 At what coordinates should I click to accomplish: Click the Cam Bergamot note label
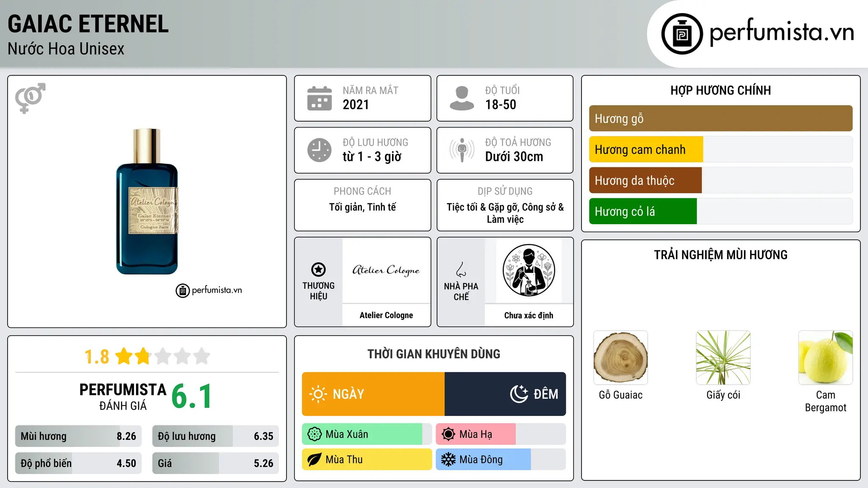point(826,401)
